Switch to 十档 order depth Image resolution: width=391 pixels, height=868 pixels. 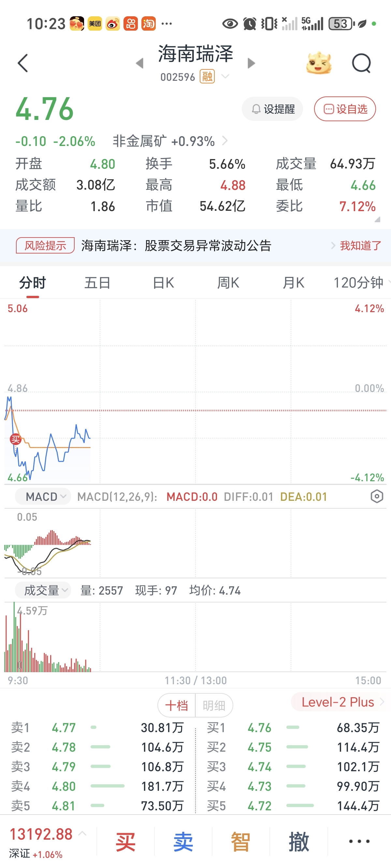tap(177, 705)
